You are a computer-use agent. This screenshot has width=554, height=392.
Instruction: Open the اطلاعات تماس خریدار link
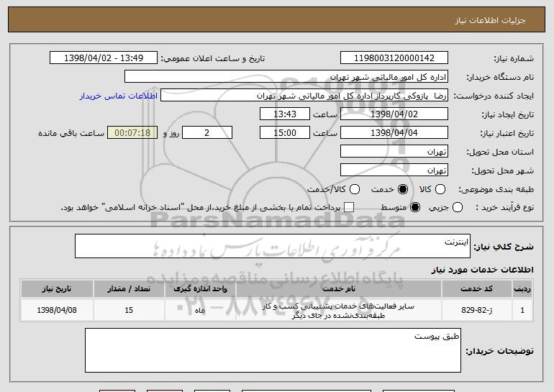[x=119, y=96]
